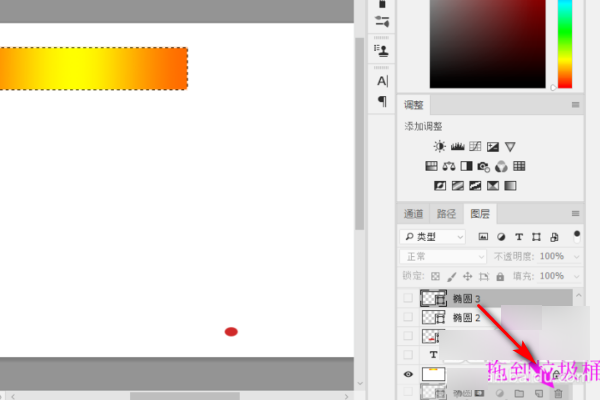The image size is (600, 400).
Task: Add a Black & White adjustment
Action: point(466,166)
